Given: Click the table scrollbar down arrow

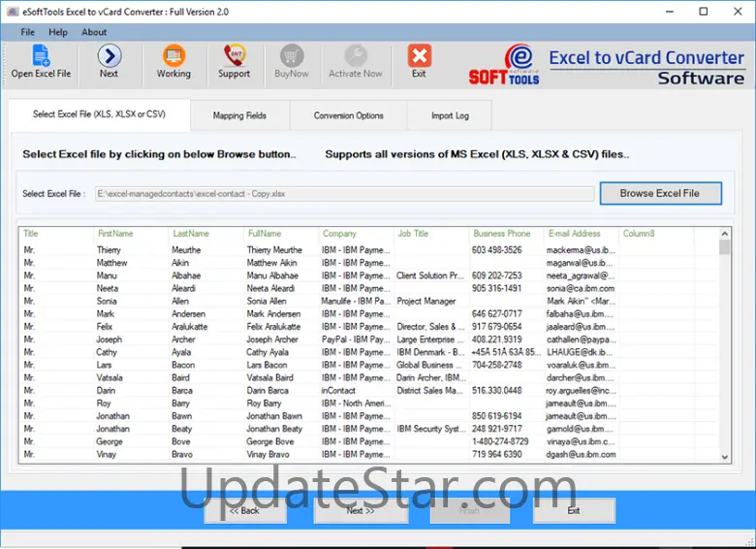Looking at the screenshot, I should (x=724, y=457).
